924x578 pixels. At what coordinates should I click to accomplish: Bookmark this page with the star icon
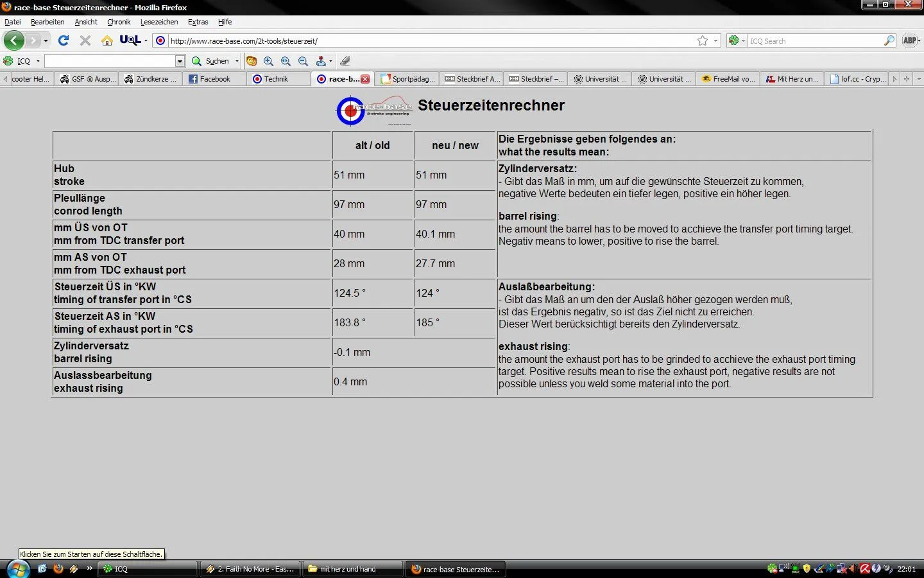(x=703, y=40)
